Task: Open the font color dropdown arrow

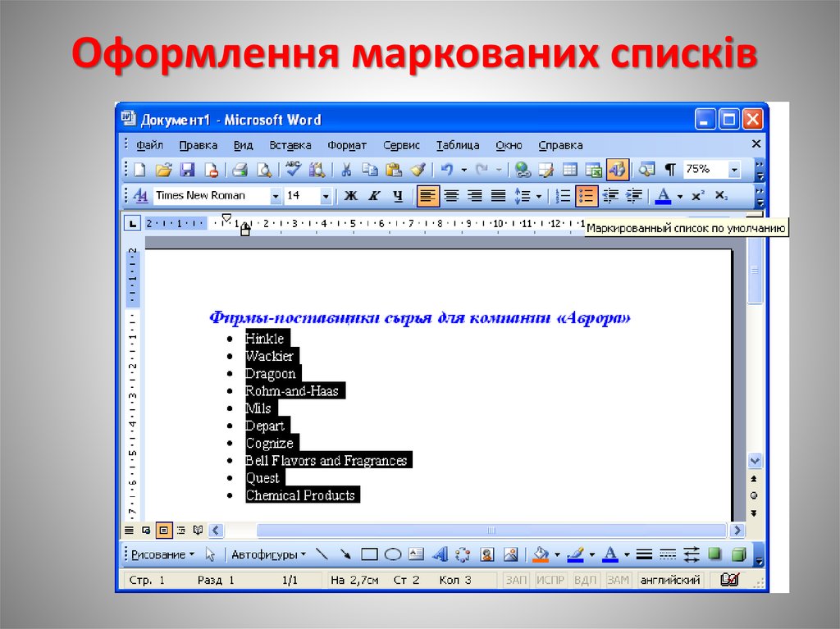Action: [x=680, y=197]
